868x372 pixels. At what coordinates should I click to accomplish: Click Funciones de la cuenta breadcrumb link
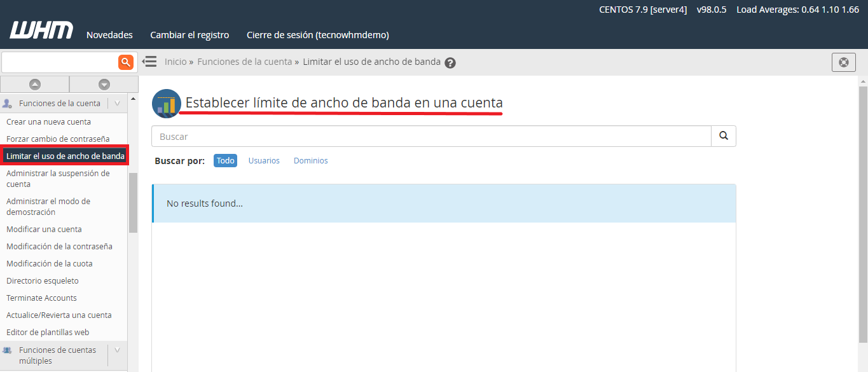244,62
